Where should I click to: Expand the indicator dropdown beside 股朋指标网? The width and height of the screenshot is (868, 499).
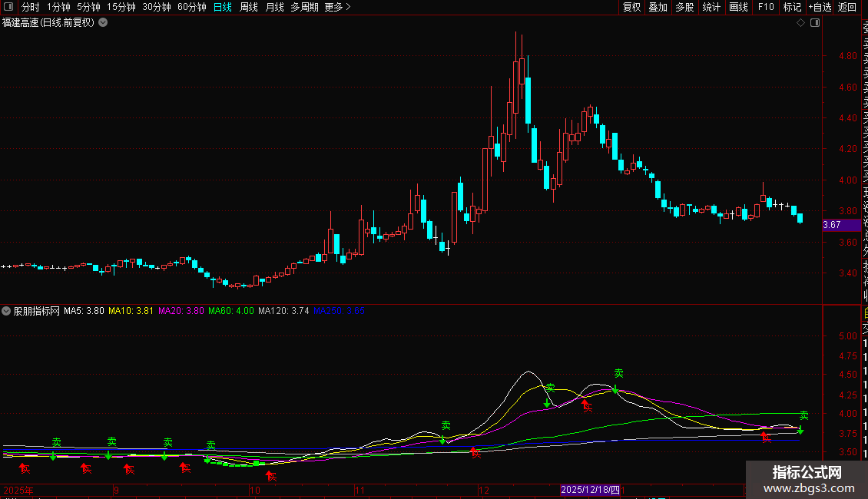pyautogui.click(x=6, y=312)
